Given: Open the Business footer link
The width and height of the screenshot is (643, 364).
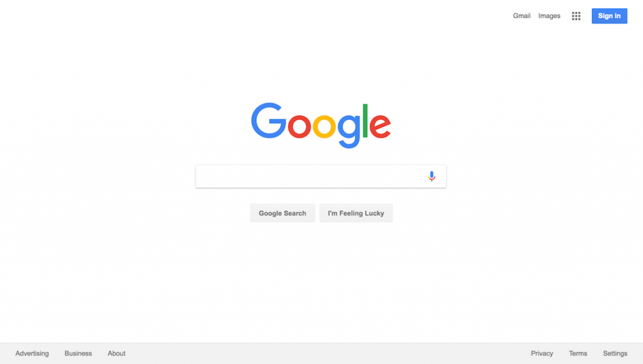Looking at the screenshot, I should (x=78, y=353).
